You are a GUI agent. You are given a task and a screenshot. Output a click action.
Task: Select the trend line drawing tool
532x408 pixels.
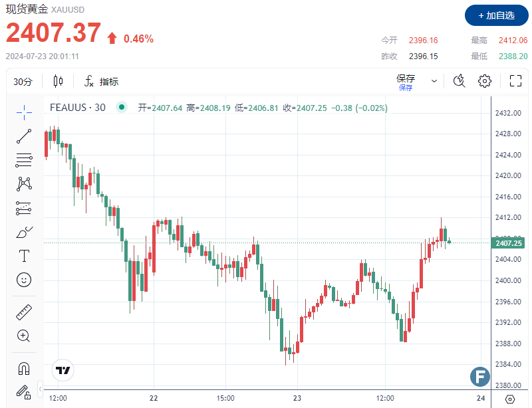(24, 136)
